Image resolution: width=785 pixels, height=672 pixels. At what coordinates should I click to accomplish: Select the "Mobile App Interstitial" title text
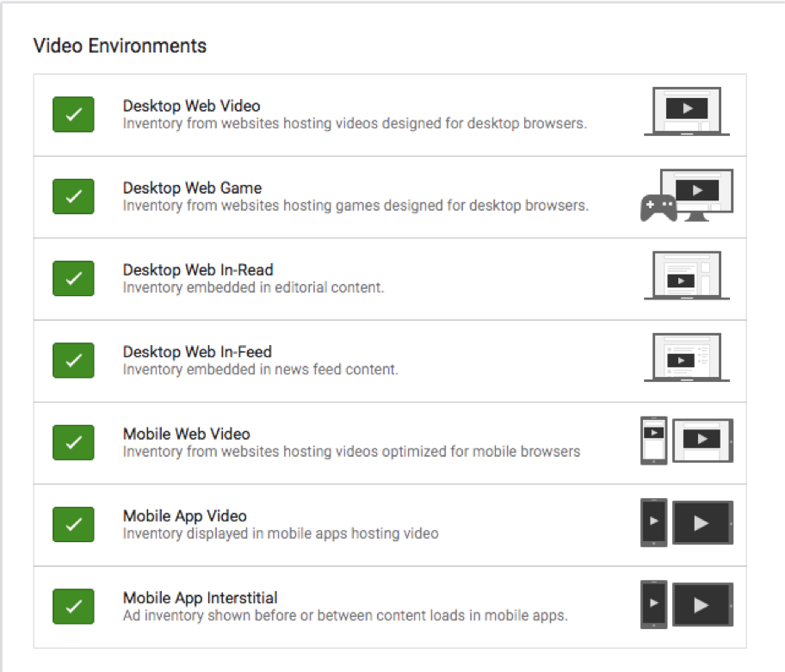[201, 599]
